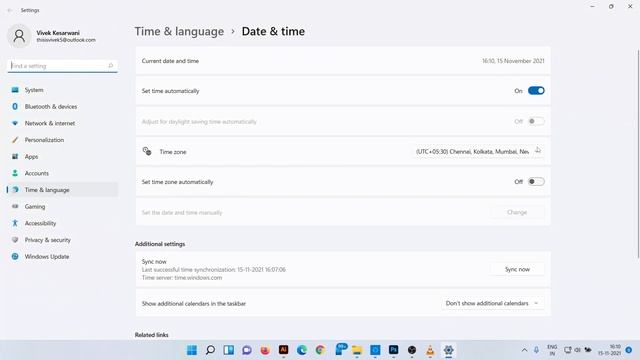Screen dimensions: 640x360
Task: Open Adobe Illustrator from taskbar
Action: [284, 350]
